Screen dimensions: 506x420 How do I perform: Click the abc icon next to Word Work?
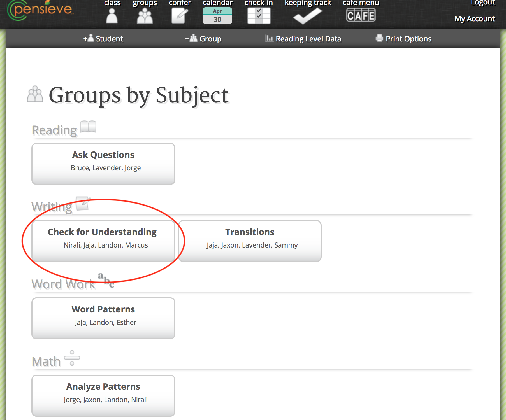tap(106, 280)
